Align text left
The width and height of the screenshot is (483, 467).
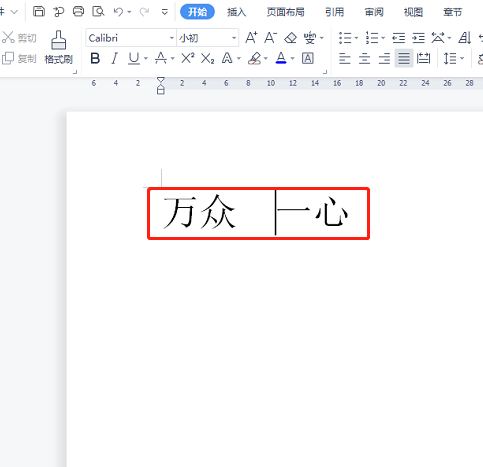345,59
